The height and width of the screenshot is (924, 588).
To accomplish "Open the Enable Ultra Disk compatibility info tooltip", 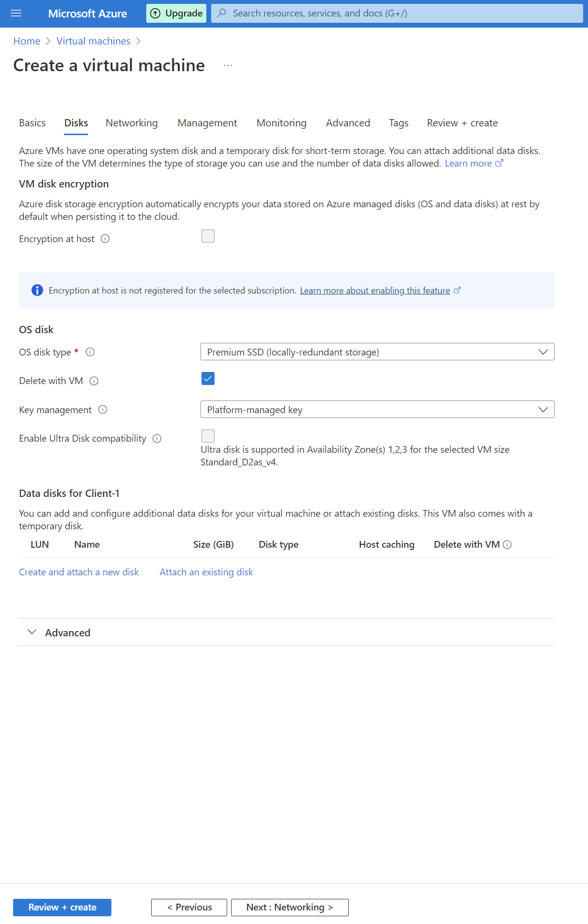I will pyautogui.click(x=156, y=438).
